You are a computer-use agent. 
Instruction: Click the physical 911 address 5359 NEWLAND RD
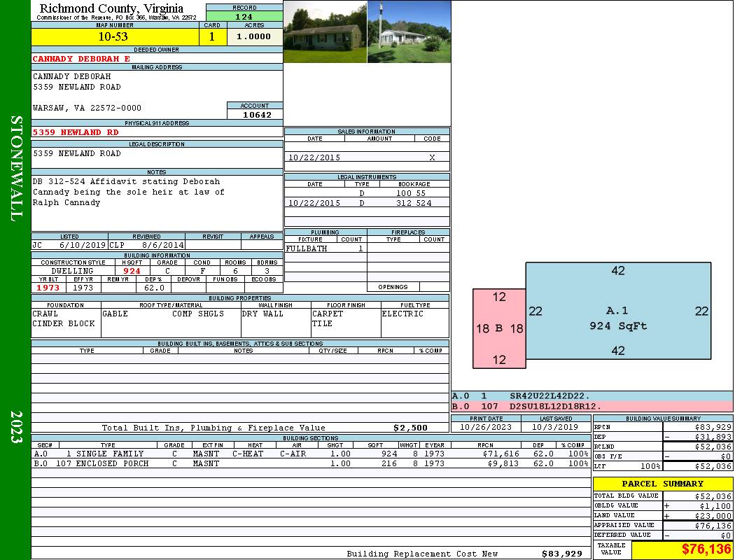tap(76, 132)
